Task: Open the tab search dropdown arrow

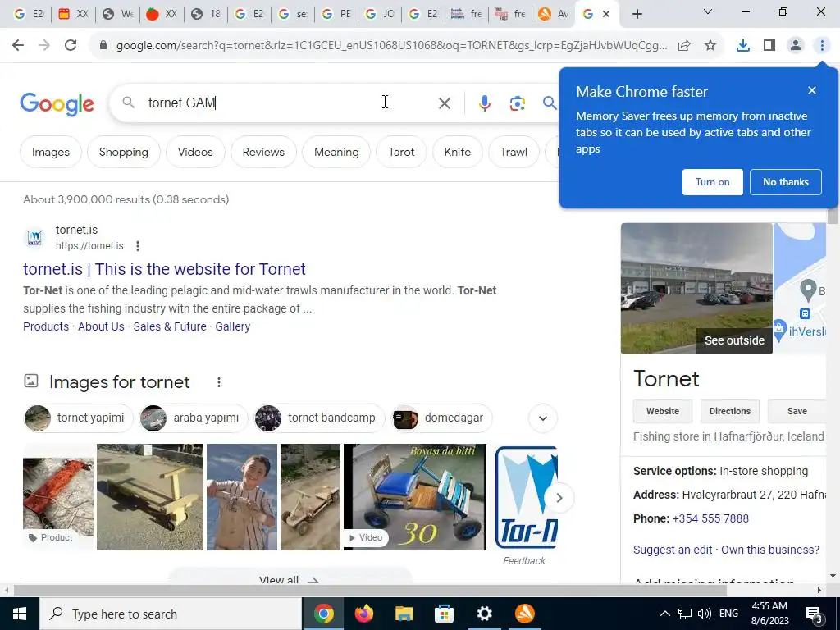Action: tap(708, 12)
